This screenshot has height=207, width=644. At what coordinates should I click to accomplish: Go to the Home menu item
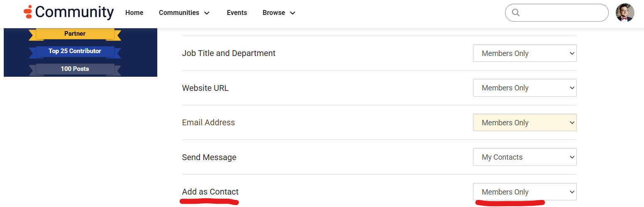point(134,13)
